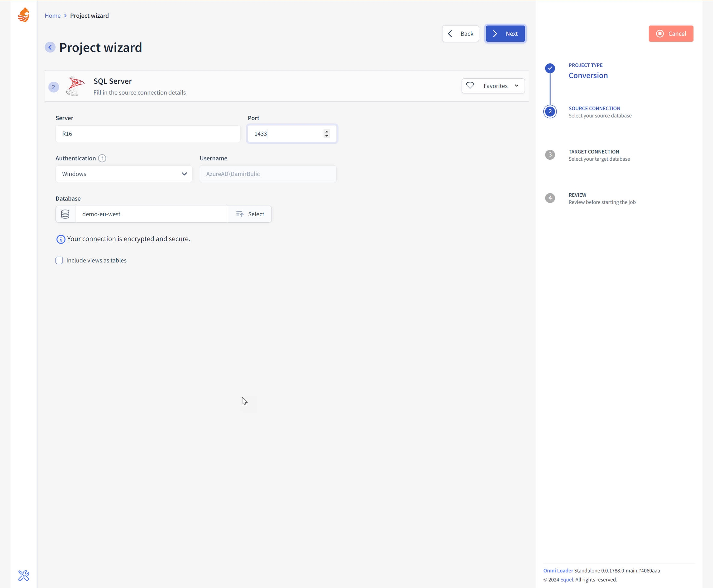The height and width of the screenshot is (588, 713).
Task: Click the round back arrow beside Project wizard
Action: tap(50, 47)
